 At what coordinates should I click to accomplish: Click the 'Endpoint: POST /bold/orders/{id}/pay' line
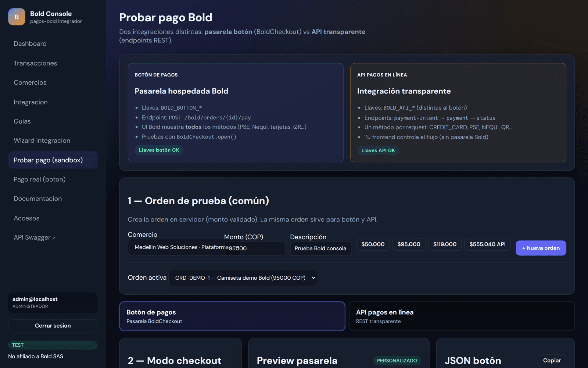pos(196,117)
